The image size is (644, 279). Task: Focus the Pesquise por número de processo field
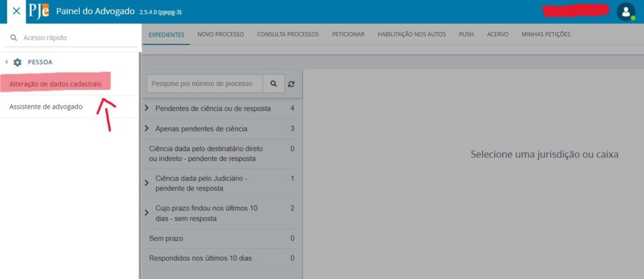(x=204, y=84)
